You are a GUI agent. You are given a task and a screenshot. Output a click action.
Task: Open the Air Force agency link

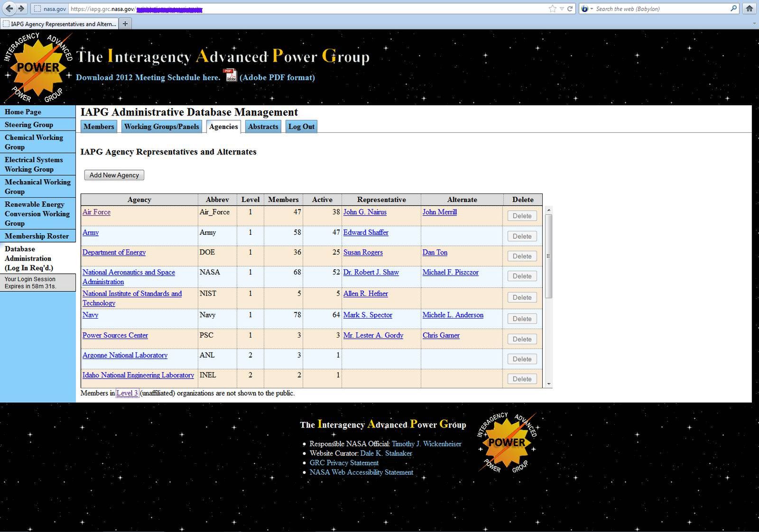click(x=96, y=212)
